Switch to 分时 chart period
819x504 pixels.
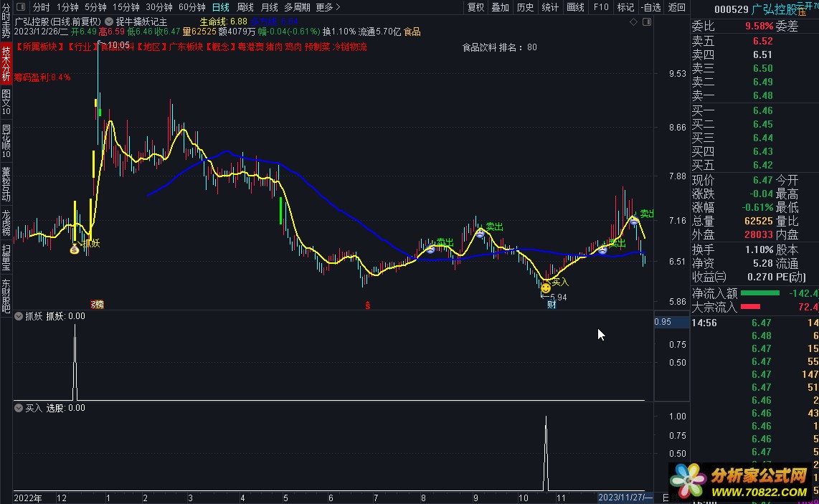point(42,6)
